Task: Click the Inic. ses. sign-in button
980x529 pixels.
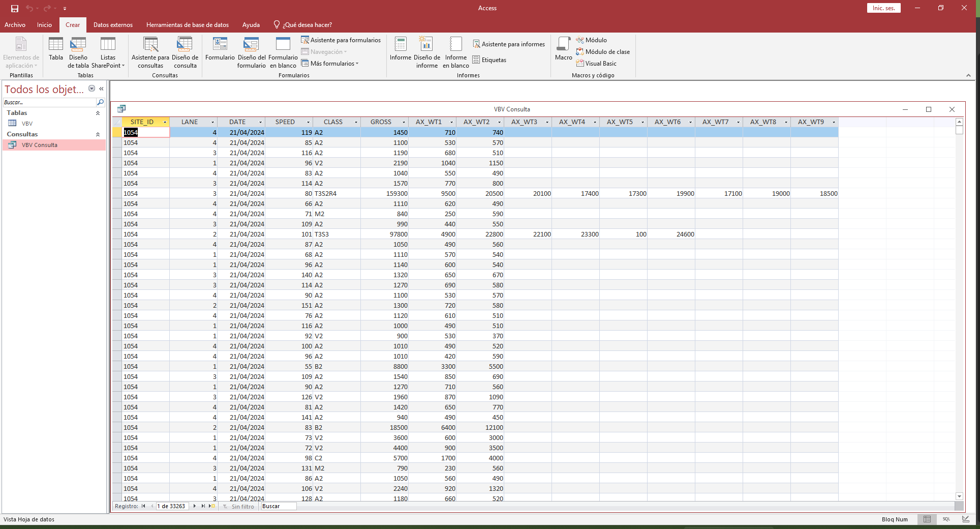Action: coord(883,8)
